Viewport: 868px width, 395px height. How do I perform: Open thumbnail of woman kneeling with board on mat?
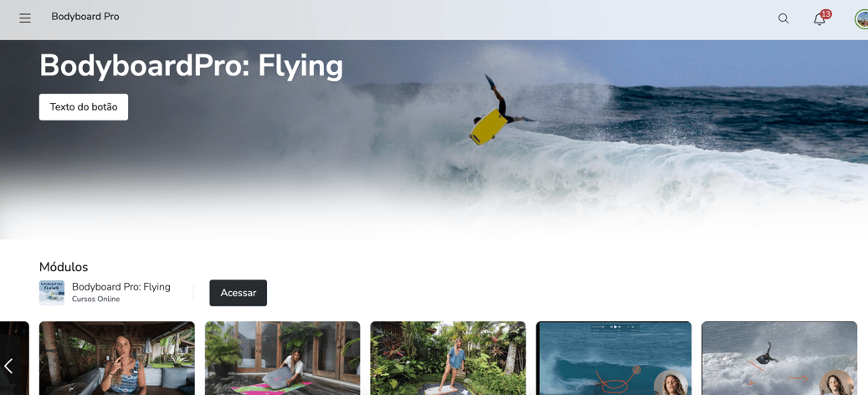(282, 358)
